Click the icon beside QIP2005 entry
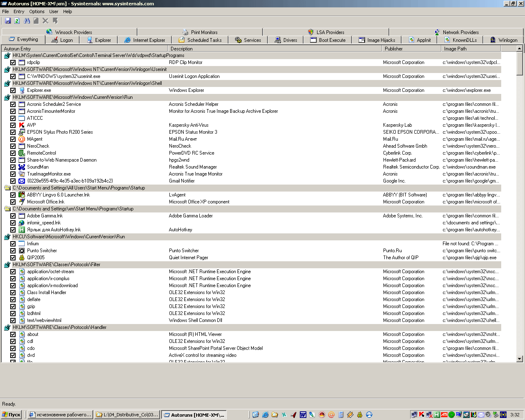The height and width of the screenshot is (420, 525). coord(22,258)
